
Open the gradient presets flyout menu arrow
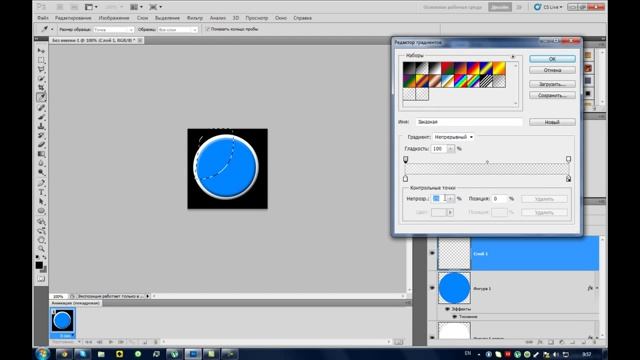click(513, 56)
